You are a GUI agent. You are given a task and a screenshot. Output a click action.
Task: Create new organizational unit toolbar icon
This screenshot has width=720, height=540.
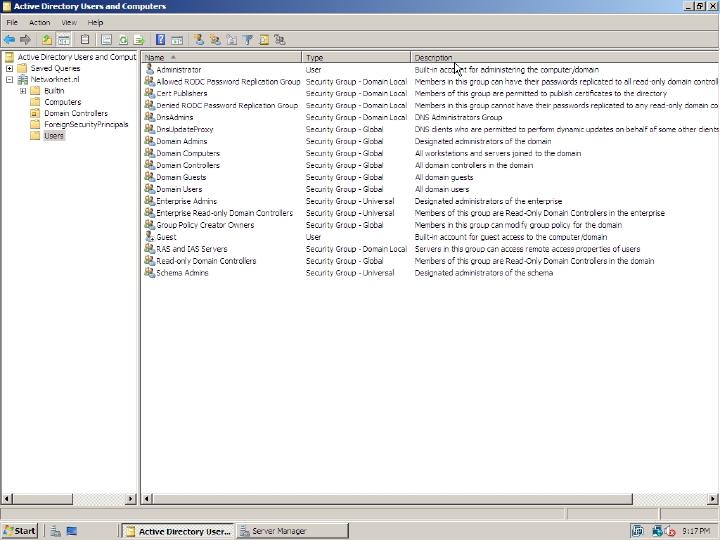pyautogui.click(x=231, y=40)
